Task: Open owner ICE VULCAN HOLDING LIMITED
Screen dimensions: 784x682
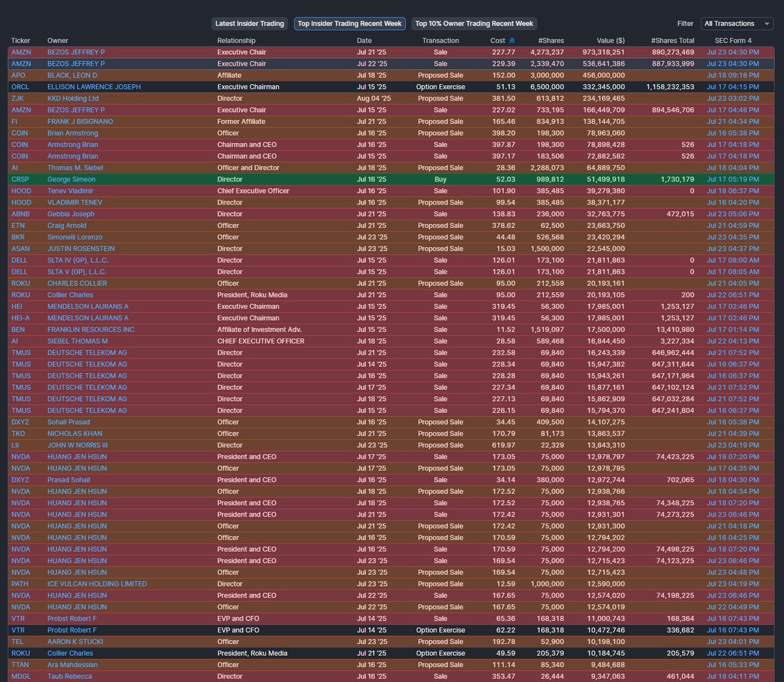Action: (x=97, y=584)
